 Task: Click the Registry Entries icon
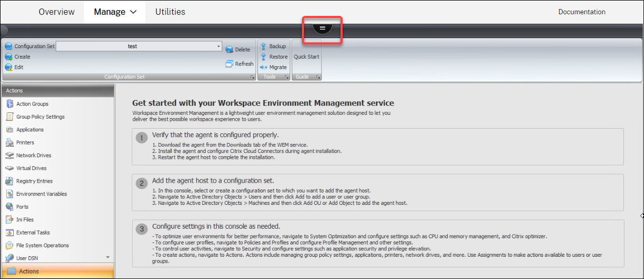coord(10,181)
